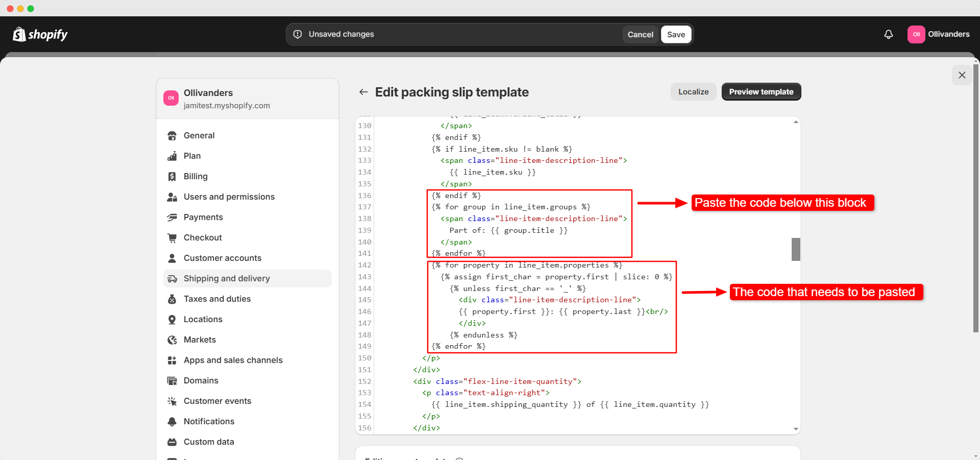The width and height of the screenshot is (980, 460).
Task: Open Taxes and duties
Action: (248, 299)
